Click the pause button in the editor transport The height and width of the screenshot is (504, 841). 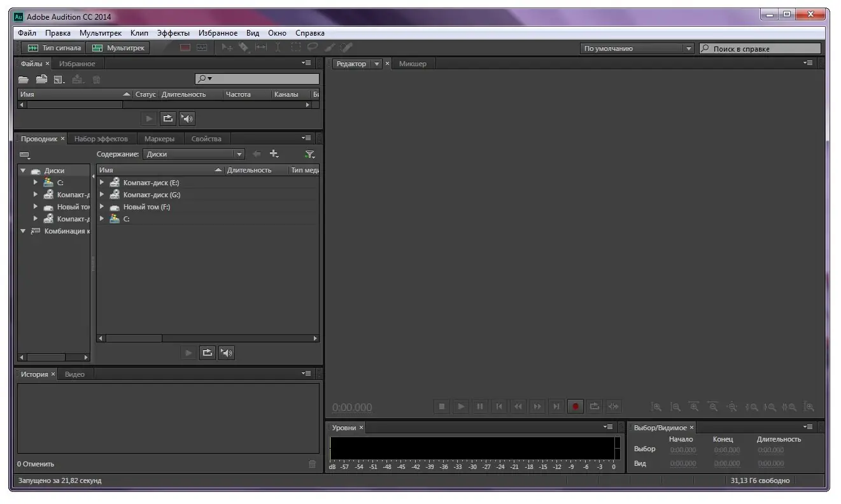point(480,406)
